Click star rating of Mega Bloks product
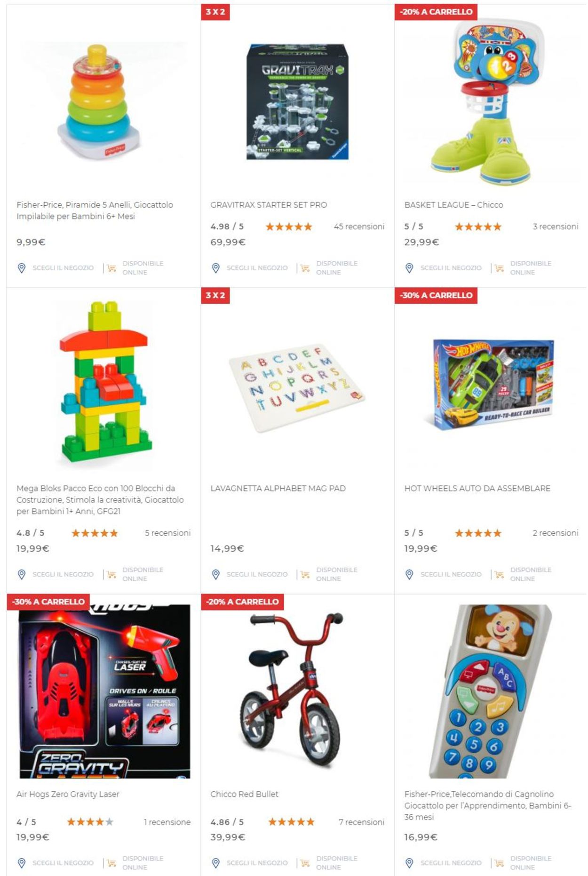This screenshot has height=876, width=588. coord(95,533)
